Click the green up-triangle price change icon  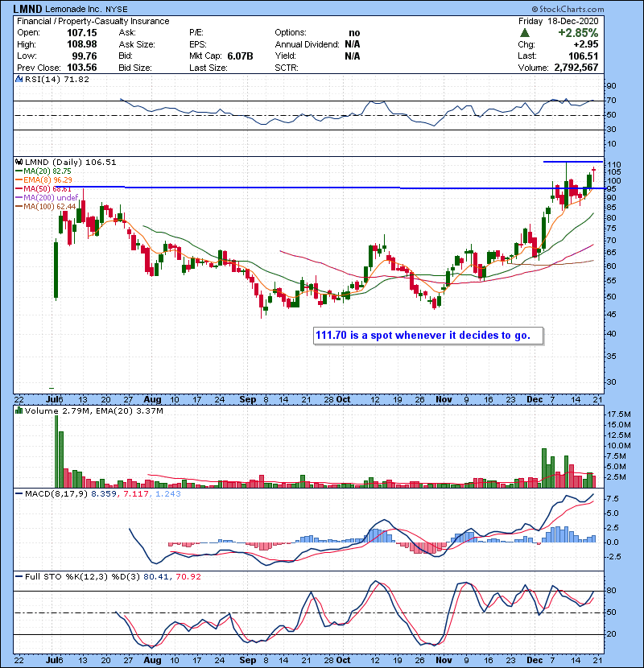(x=525, y=32)
